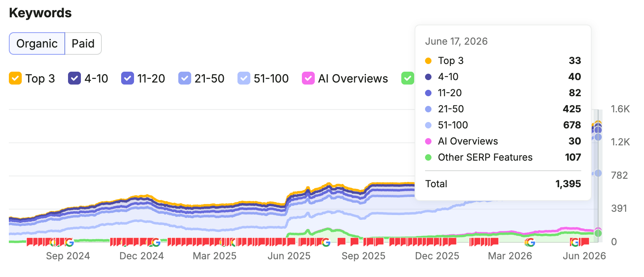Screen dimensions: 644x277
Task: Click the Other SERP Features row in tooltip
Action: (x=503, y=157)
